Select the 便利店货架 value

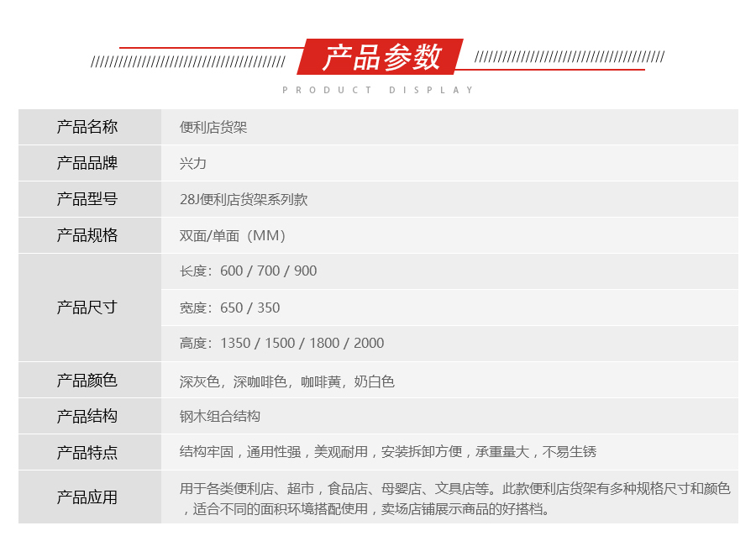point(213,127)
